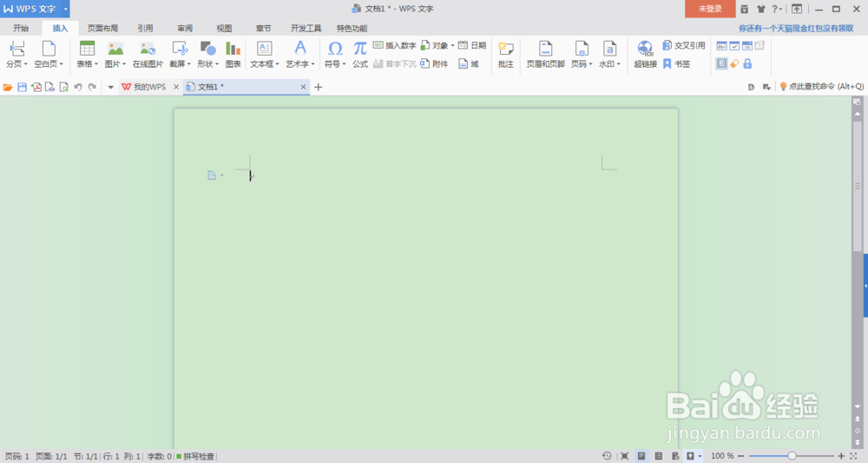Click the 未登录 login button

[710, 9]
